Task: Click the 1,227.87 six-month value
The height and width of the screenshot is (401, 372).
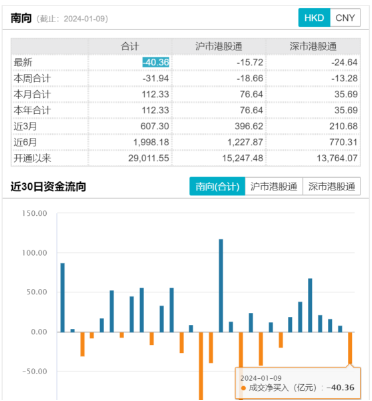Action: tap(245, 142)
